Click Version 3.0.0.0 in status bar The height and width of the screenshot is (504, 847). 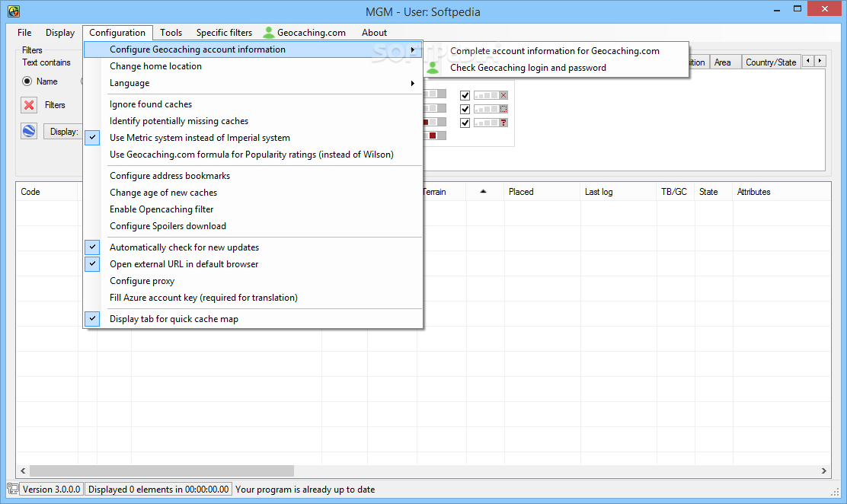click(51, 490)
